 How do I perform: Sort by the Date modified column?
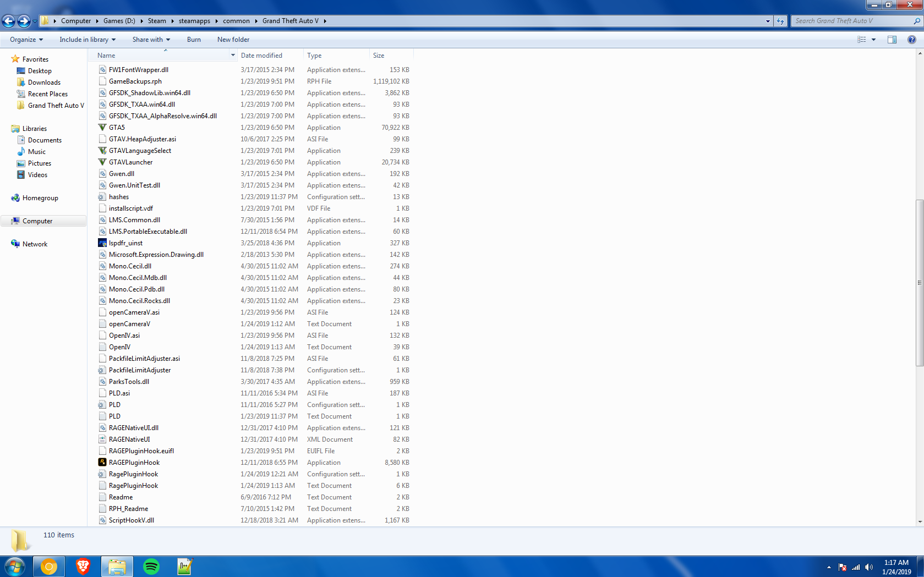click(x=270, y=56)
